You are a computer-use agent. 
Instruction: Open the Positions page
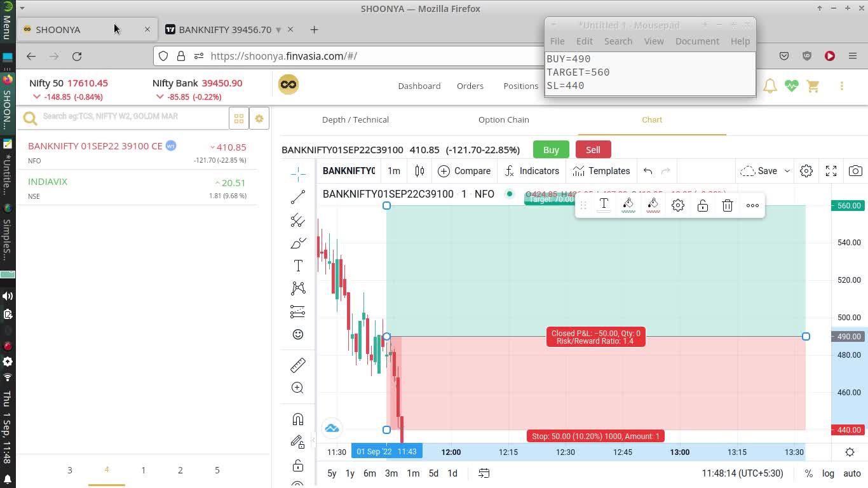521,86
